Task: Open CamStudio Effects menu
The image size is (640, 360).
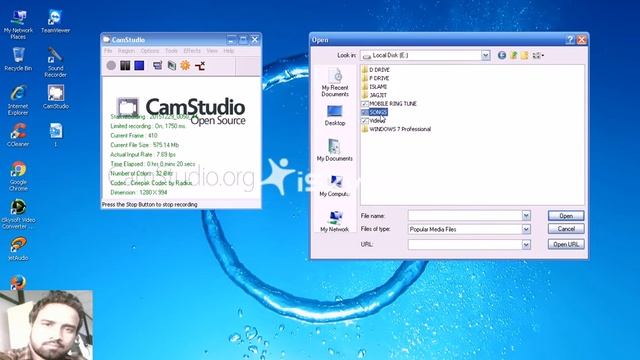Action: pos(192,51)
